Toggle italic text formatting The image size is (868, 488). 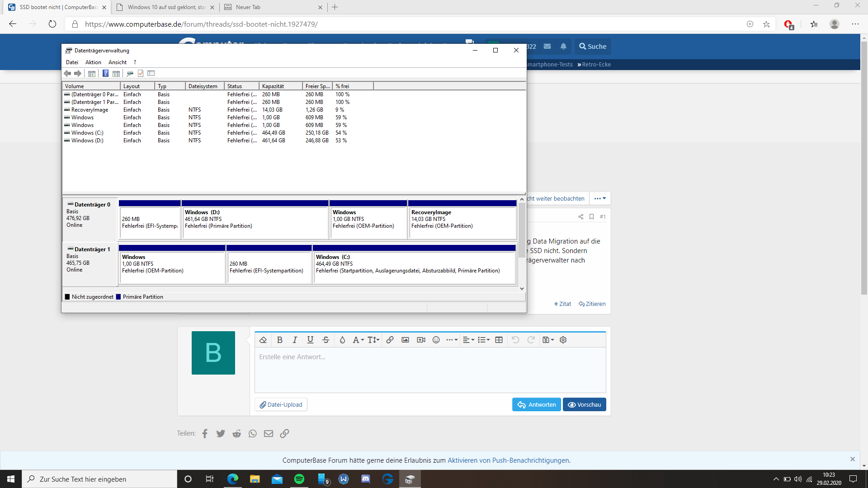pyautogui.click(x=295, y=340)
